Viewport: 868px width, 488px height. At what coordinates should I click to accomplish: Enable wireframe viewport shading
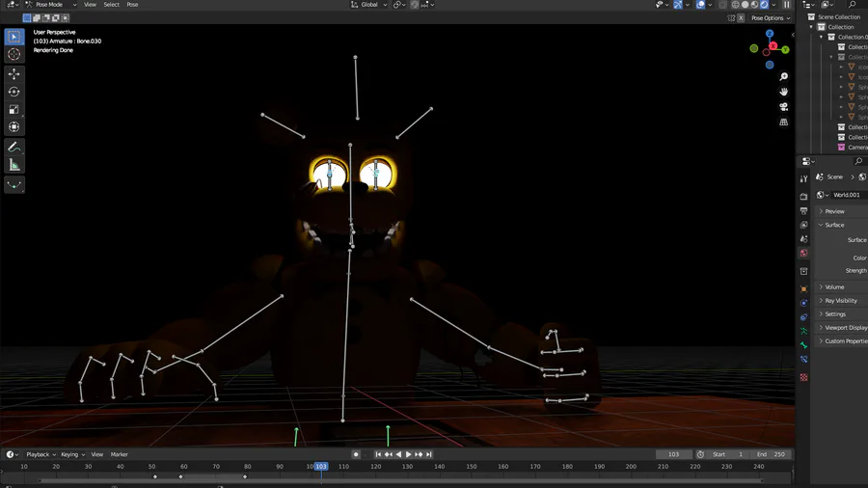(735, 5)
